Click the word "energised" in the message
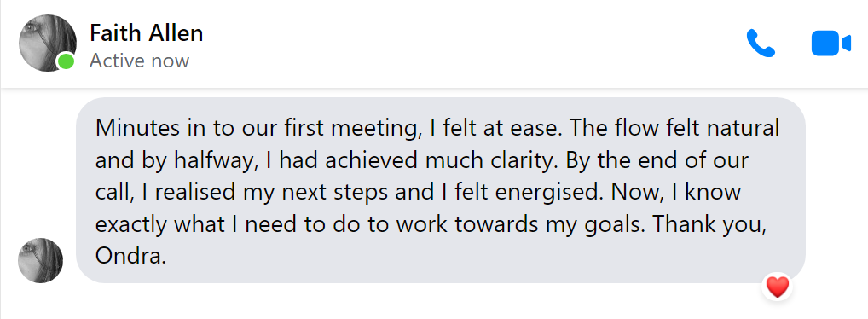Viewport: 868px width, 319px height. pyautogui.click(x=550, y=194)
